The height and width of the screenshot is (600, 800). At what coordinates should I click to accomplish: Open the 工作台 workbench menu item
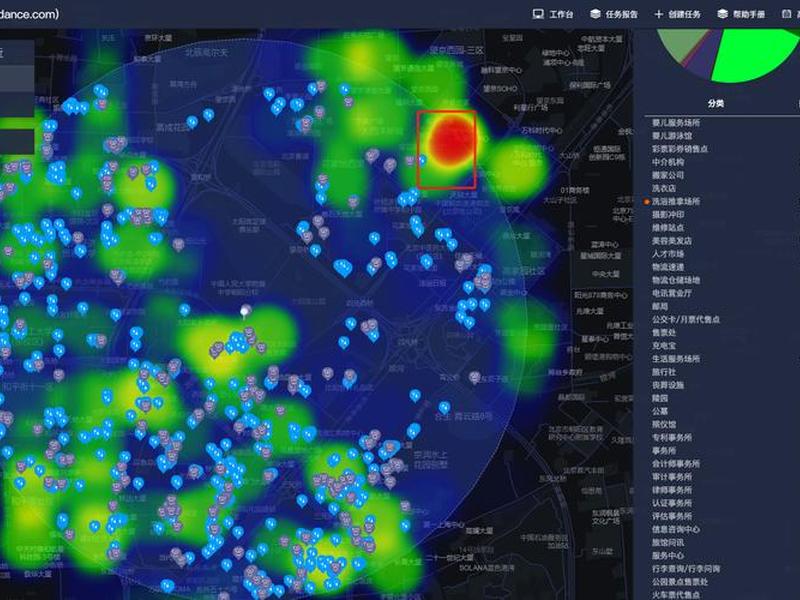pos(553,14)
